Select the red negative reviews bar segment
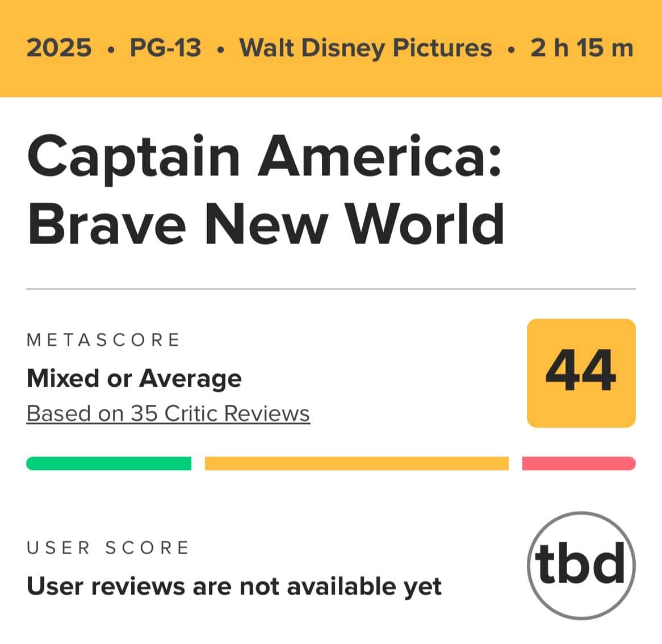Viewport: 662px width, 644px height. 579,463
